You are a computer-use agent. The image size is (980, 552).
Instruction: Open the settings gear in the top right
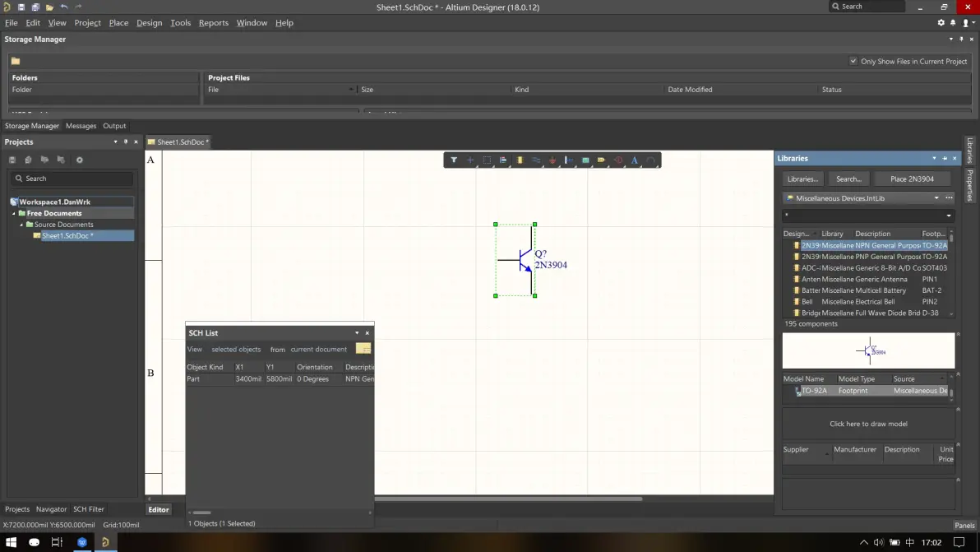pos(941,22)
